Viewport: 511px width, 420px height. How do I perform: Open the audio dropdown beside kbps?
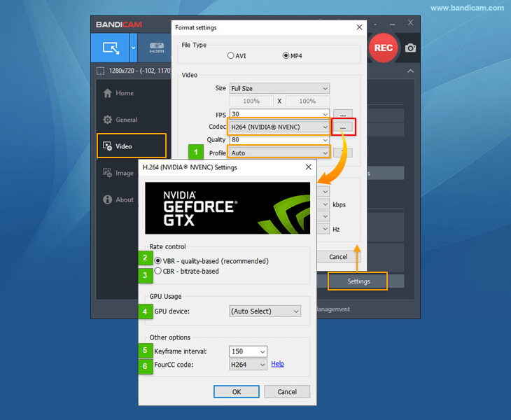click(323, 204)
